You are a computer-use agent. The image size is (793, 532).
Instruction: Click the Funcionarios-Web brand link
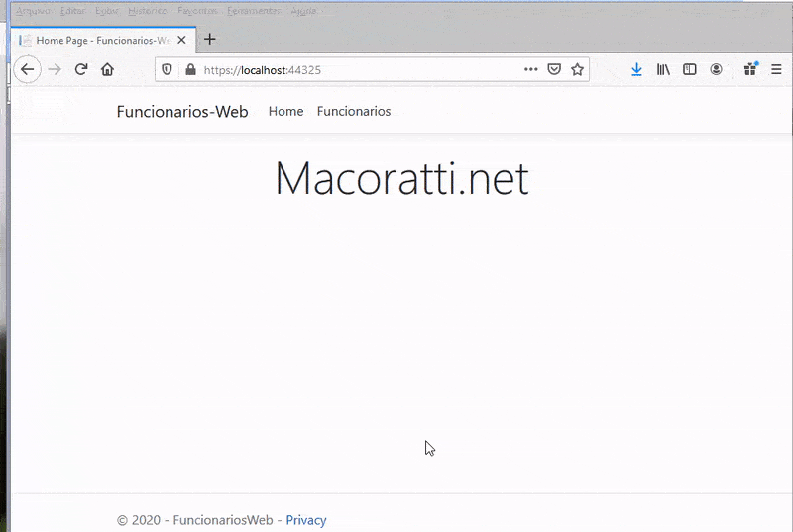tap(182, 111)
